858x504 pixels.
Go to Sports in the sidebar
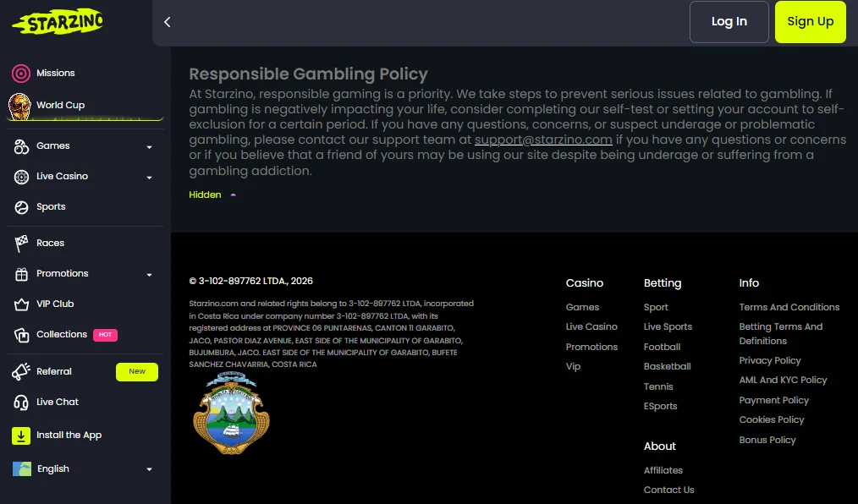pyautogui.click(x=51, y=206)
